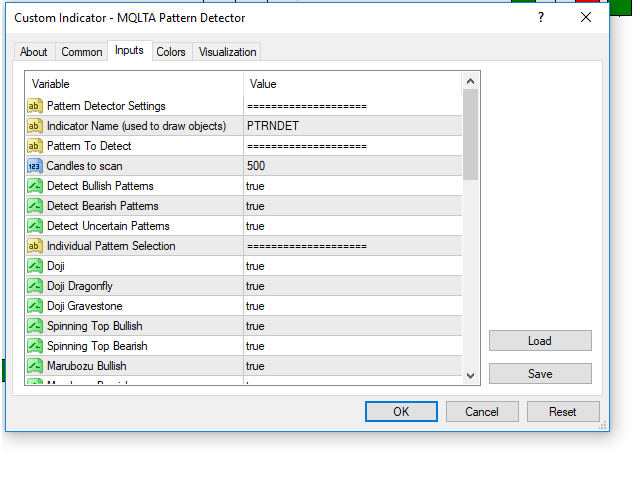This screenshot has height=480, width=640.
Task: Click the Variable column header
Action: pyautogui.click(x=134, y=84)
